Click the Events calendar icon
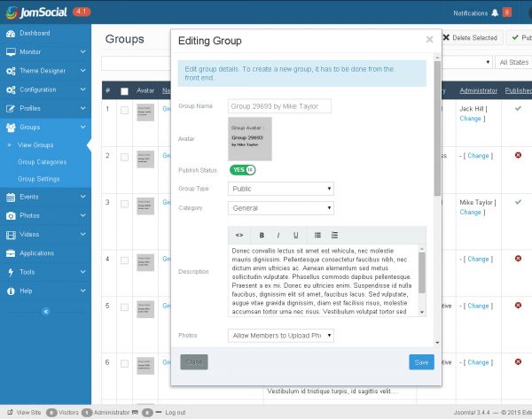 (x=11, y=197)
